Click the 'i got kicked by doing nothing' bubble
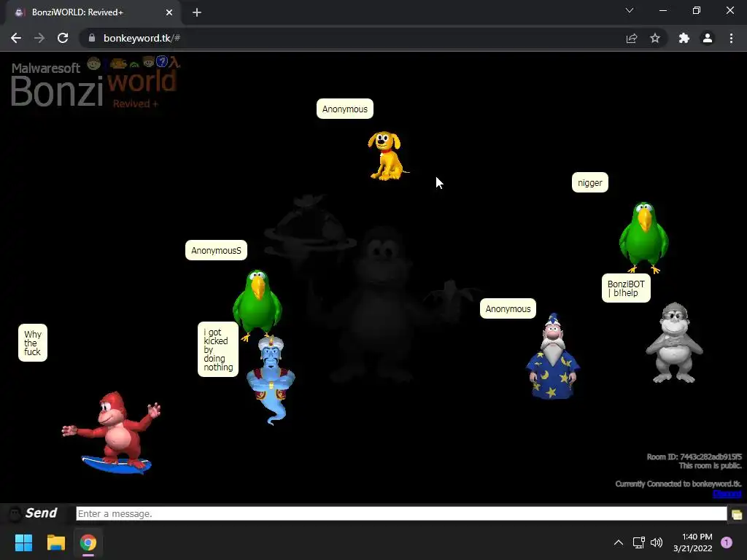Viewport: 747px width, 560px height. (218, 349)
